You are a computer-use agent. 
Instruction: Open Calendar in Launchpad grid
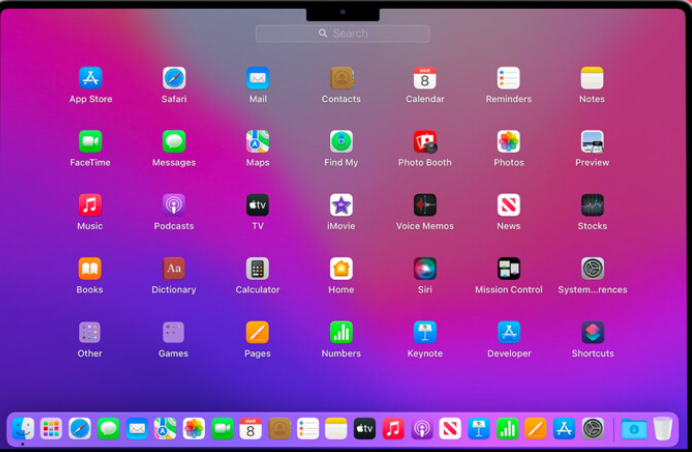tap(425, 79)
